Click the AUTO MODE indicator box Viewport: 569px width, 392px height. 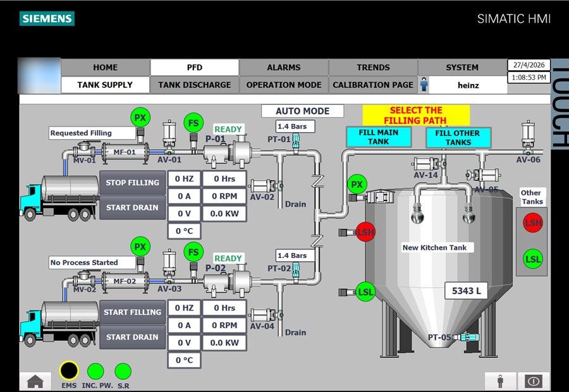point(302,111)
